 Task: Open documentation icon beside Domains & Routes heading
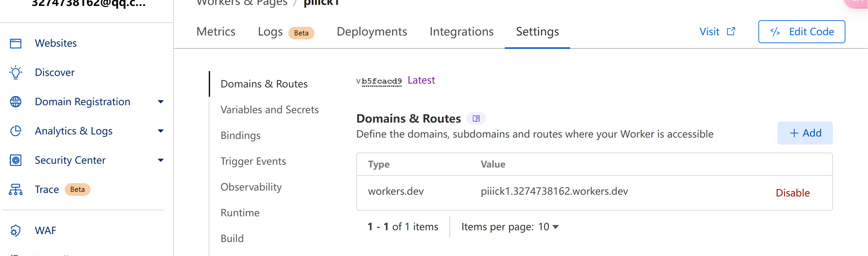click(x=476, y=119)
